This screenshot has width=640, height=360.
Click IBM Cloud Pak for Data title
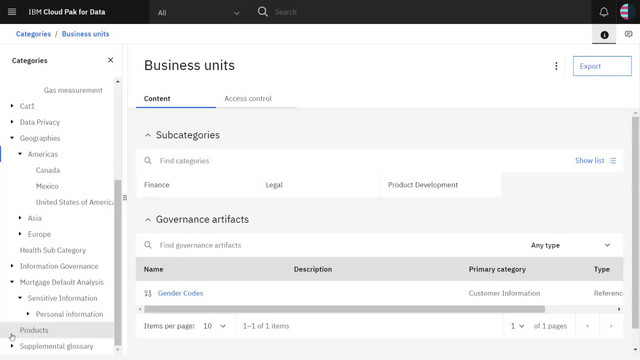67,12
